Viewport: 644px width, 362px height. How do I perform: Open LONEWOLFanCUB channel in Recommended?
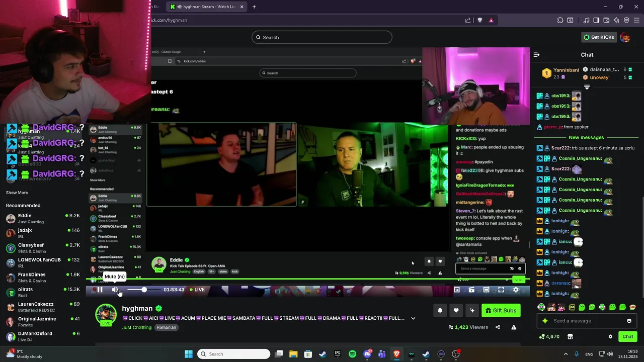pyautogui.click(x=43, y=263)
